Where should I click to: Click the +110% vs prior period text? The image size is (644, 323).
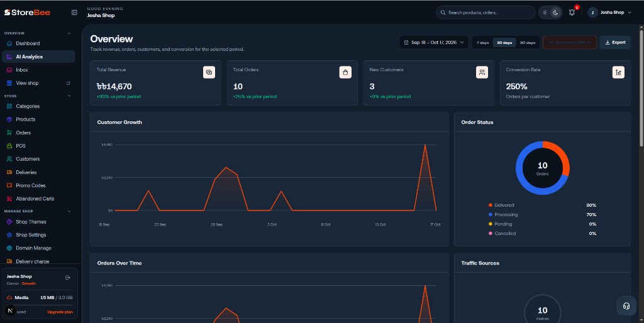tap(119, 97)
